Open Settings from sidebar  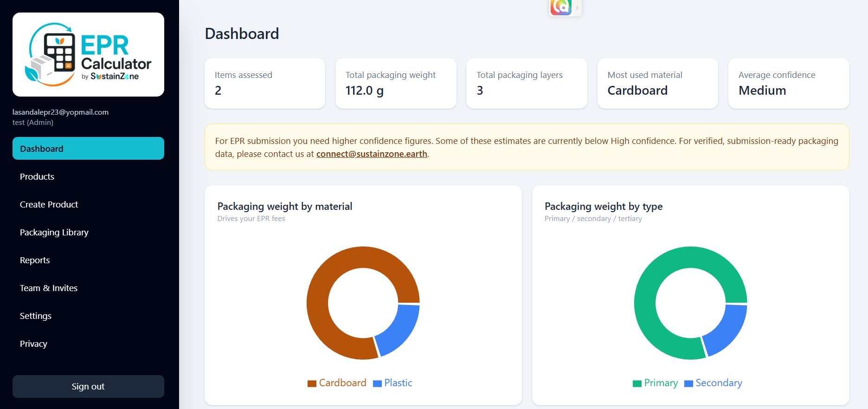pos(88,316)
